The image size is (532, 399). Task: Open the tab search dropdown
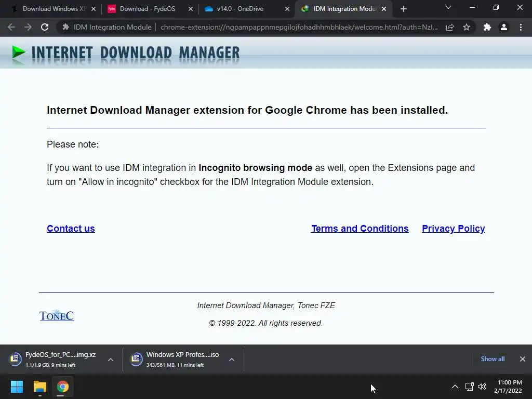tap(448, 7)
